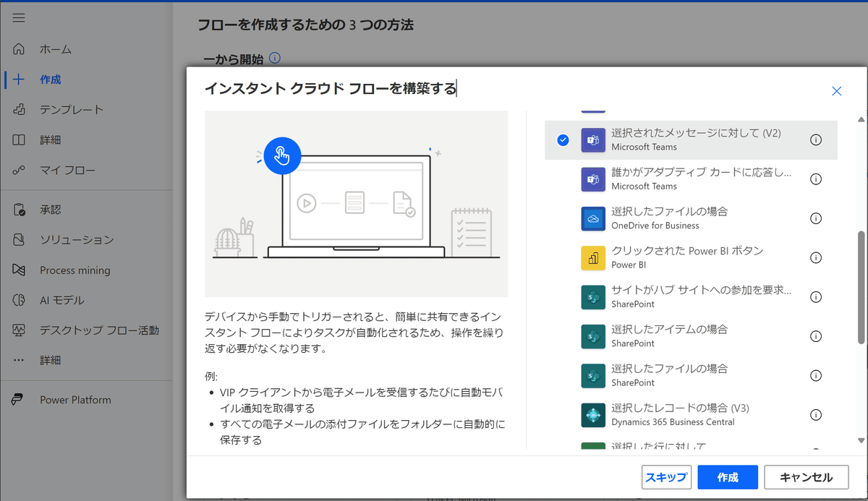The image size is (868, 501).
Task: Click the trigger list scrollbar thumb
Action: click(x=861, y=287)
